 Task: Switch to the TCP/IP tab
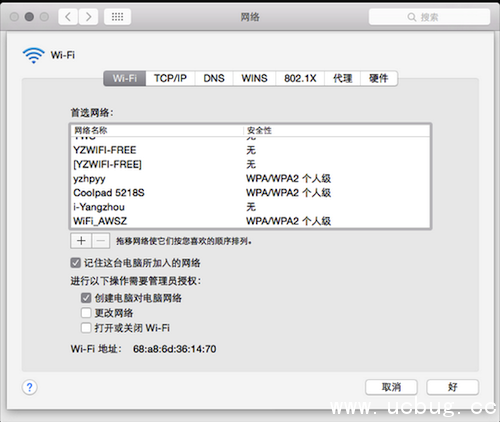[x=170, y=78]
